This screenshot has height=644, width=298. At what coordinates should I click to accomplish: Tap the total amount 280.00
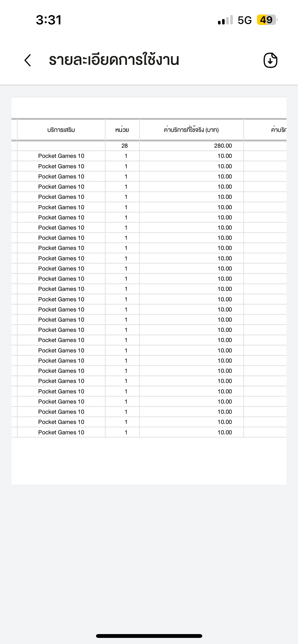coord(223,146)
